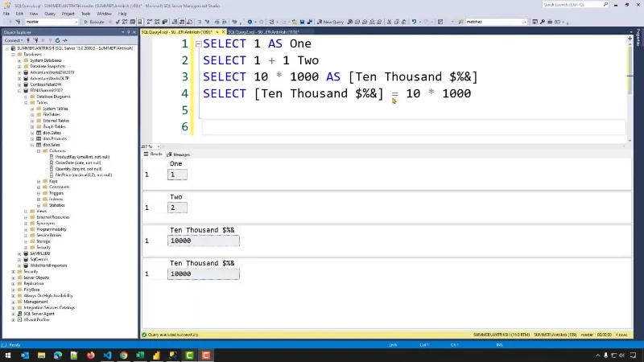Click the Undo arrow icon

414,22
